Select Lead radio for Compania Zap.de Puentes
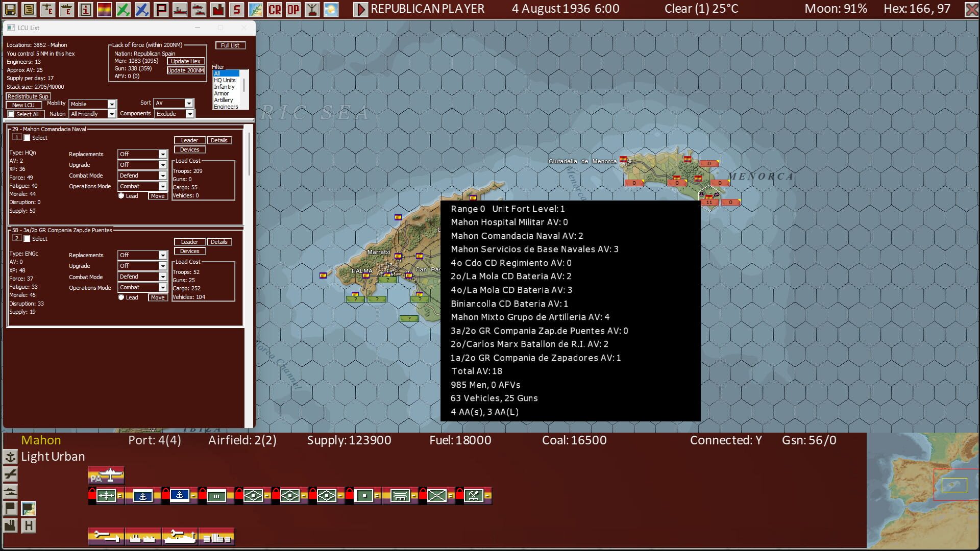Viewport: 980px width, 551px height. (x=121, y=297)
